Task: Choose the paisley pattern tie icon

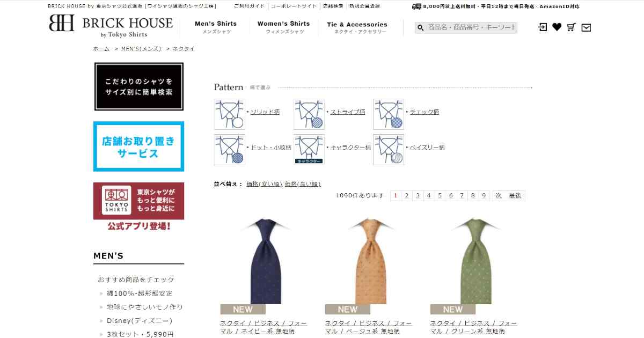Action: coord(389,149)
